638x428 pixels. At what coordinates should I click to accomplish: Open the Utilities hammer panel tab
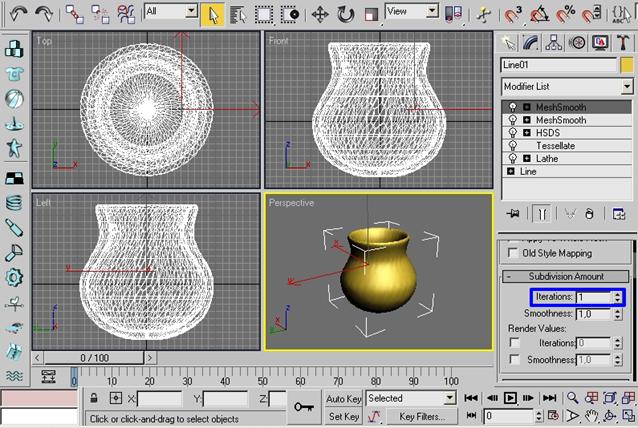[622, 42]
